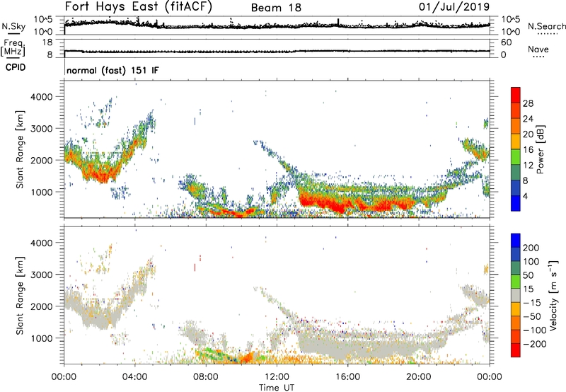The image size is (566, 392).
Task: Click the '28' tick on Power color bar
Action: coord(528,103)
